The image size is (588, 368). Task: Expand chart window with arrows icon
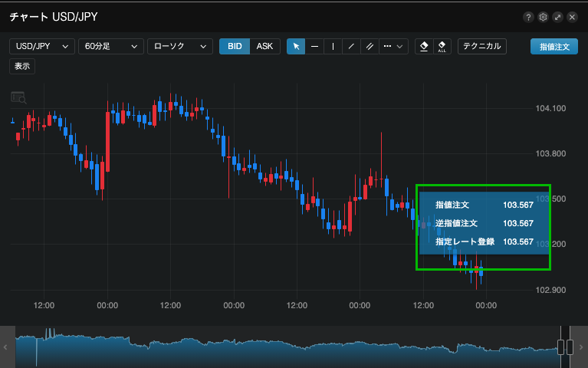click(557, 18)
